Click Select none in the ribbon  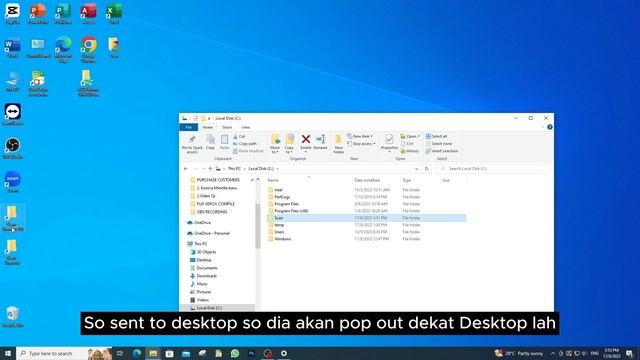tap(439, 144)
